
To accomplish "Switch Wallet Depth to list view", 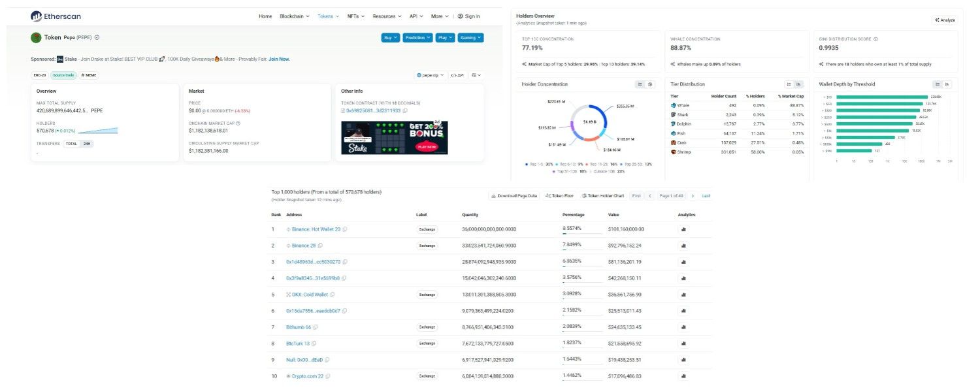I will pyautogui.click(x=938, y=84).
